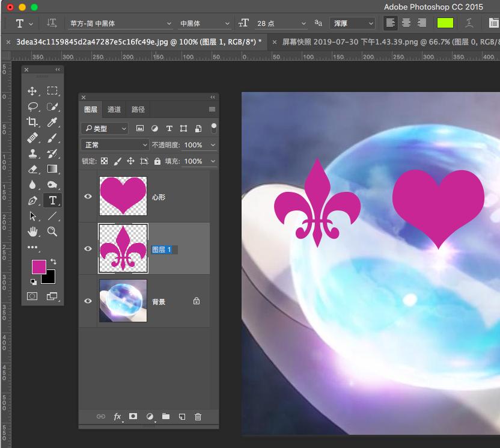Click the center text alignment button
The width and height of the screenshot is (500, 448).
click(406, 23)
